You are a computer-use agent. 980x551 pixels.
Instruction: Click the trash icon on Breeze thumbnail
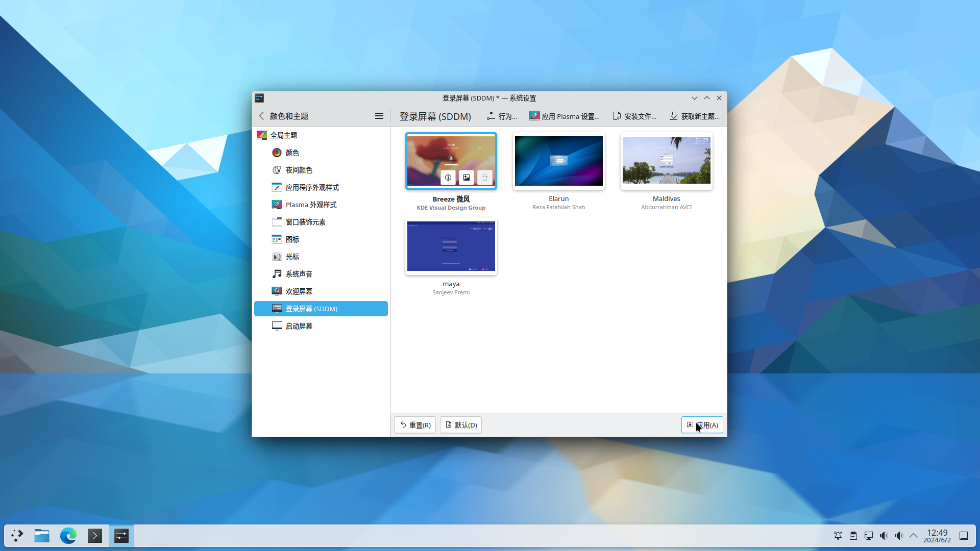[x=484, y=178]
